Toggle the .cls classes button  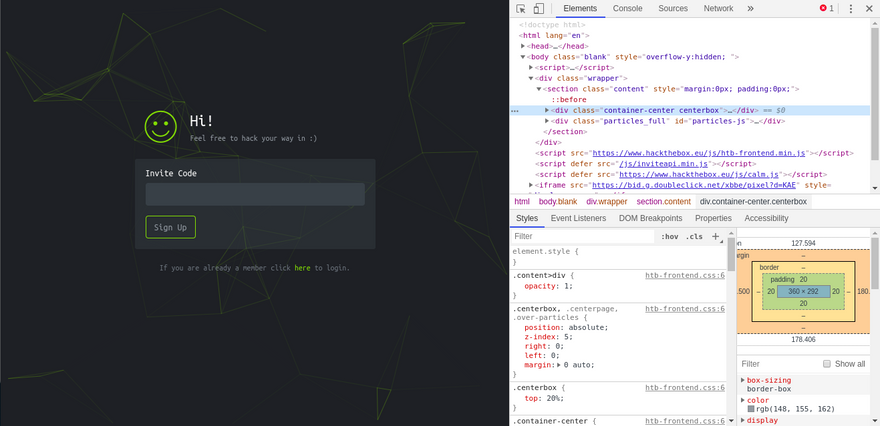click(x=694, y=236)
